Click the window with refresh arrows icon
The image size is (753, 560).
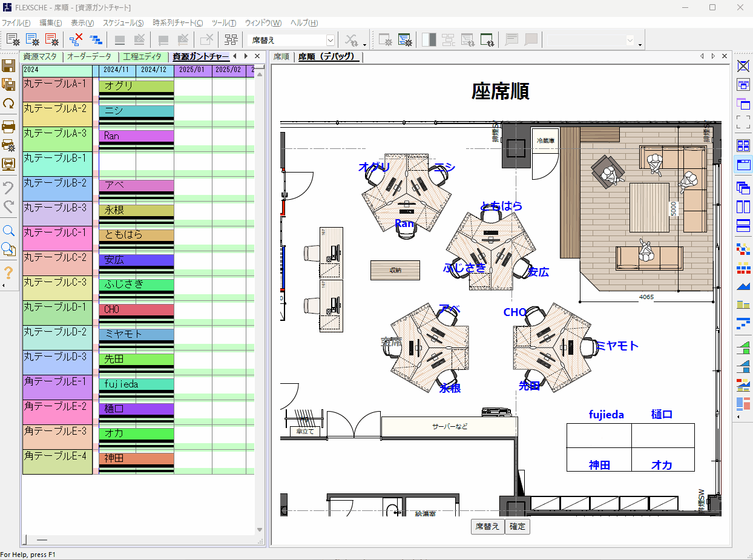487,40
